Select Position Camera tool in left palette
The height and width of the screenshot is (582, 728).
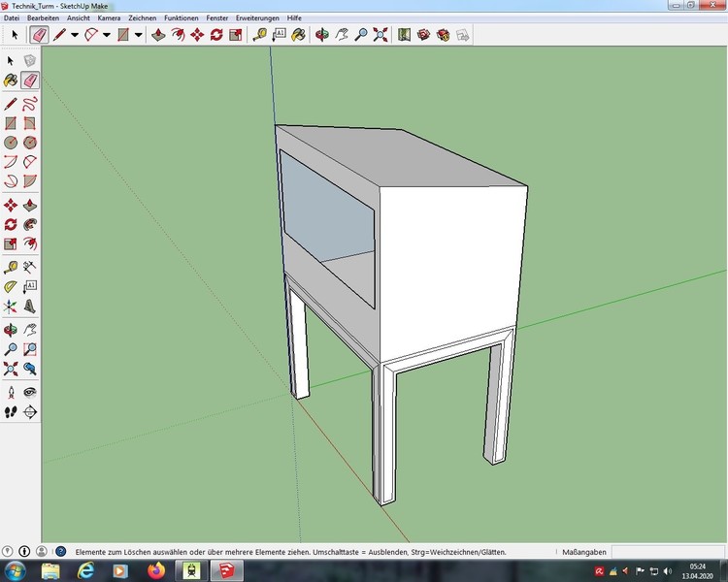pyautogui.click(x=11, y=393)
